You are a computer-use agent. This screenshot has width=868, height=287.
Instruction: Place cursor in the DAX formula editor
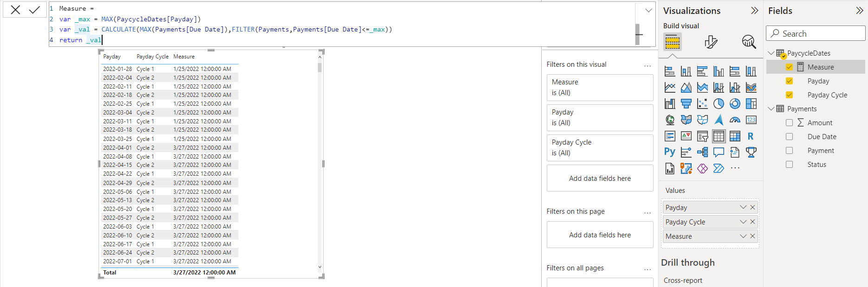342,24
